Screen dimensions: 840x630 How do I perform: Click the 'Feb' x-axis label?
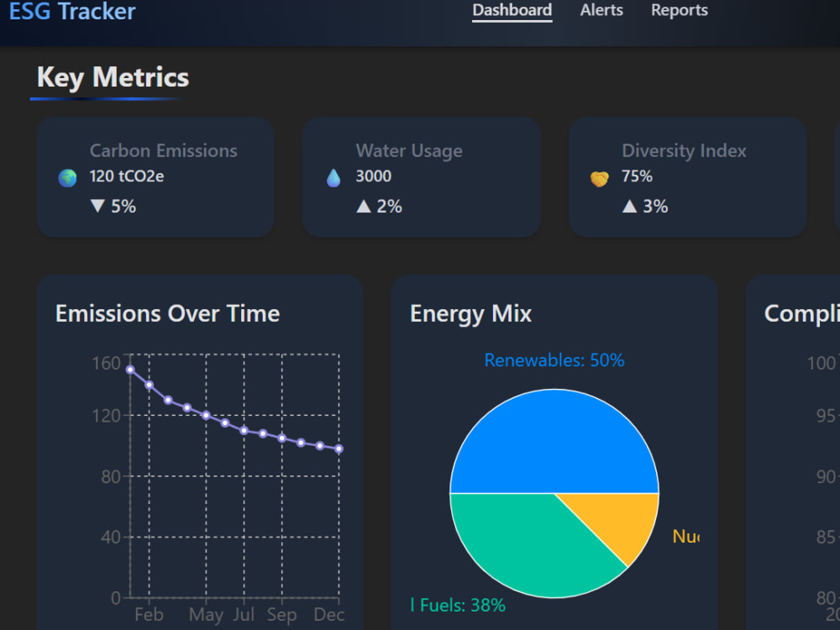pos(149,615)
